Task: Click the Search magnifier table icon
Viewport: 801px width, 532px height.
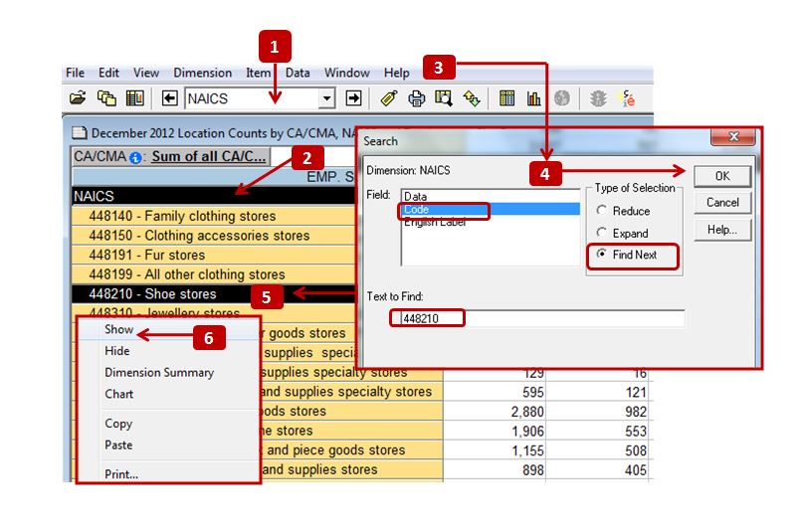Action: pos(444,98)
